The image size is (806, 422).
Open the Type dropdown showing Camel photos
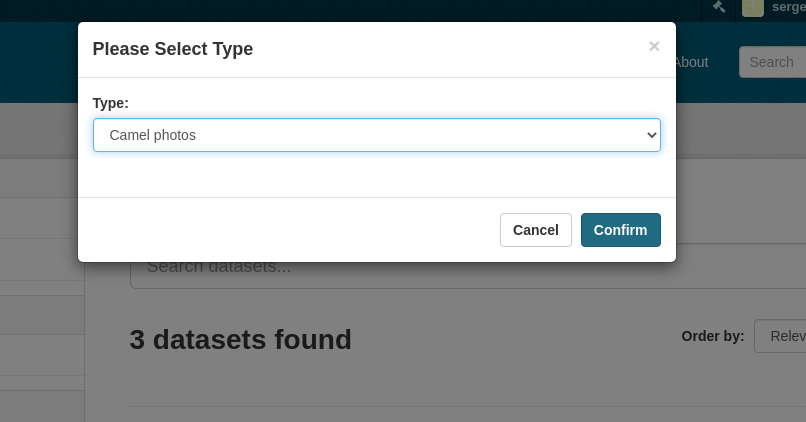377,135
